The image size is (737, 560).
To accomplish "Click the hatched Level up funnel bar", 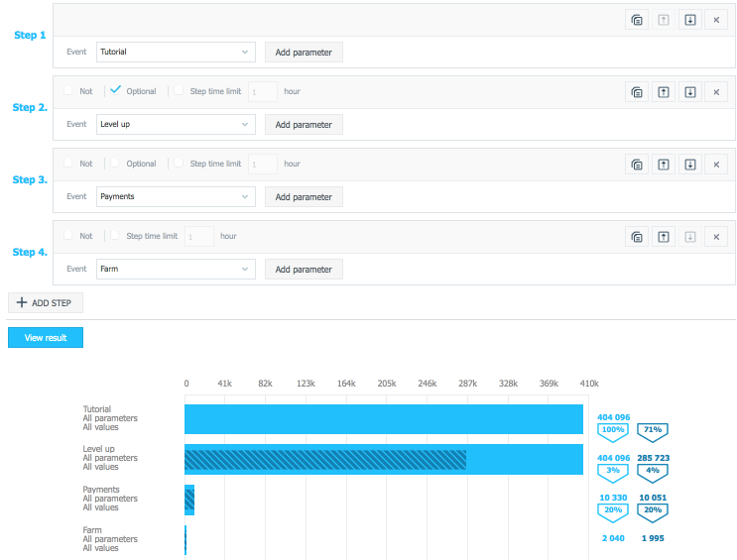I will [325, 459].
